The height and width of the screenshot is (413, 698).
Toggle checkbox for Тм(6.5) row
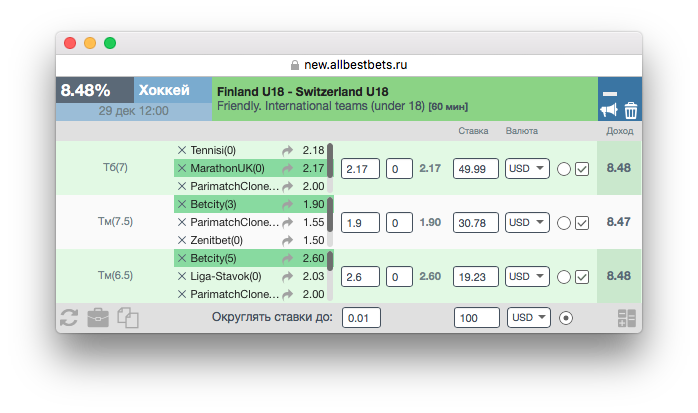pyautogui.click(x=582, y=277)
